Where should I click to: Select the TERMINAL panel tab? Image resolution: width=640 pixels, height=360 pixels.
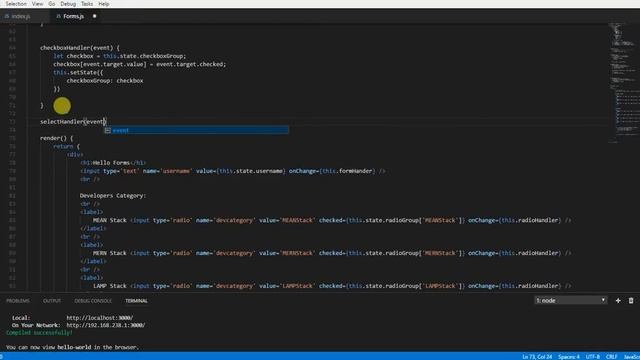[x=136, y=301]
